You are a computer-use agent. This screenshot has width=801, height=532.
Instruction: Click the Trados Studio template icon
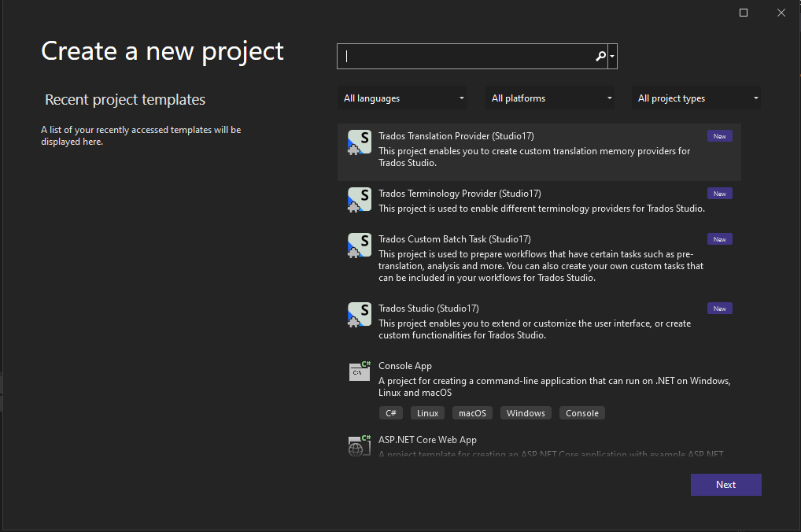(359, 315)
